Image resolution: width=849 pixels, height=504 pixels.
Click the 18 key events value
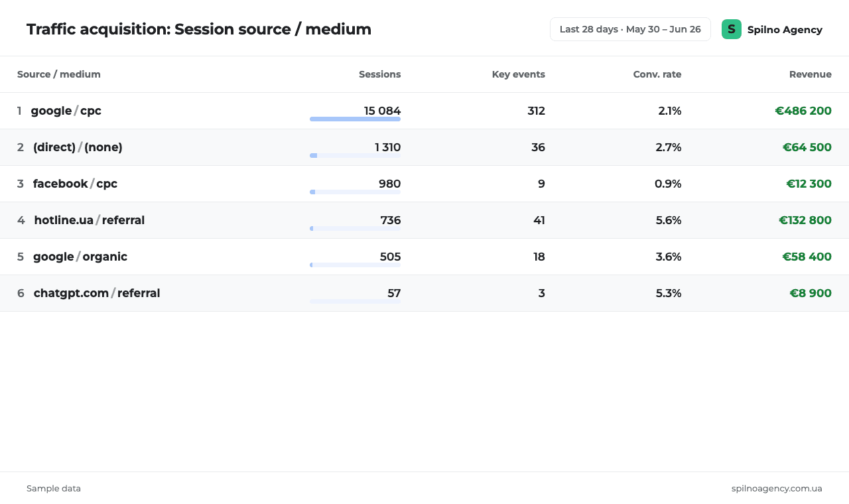(539, 257)
